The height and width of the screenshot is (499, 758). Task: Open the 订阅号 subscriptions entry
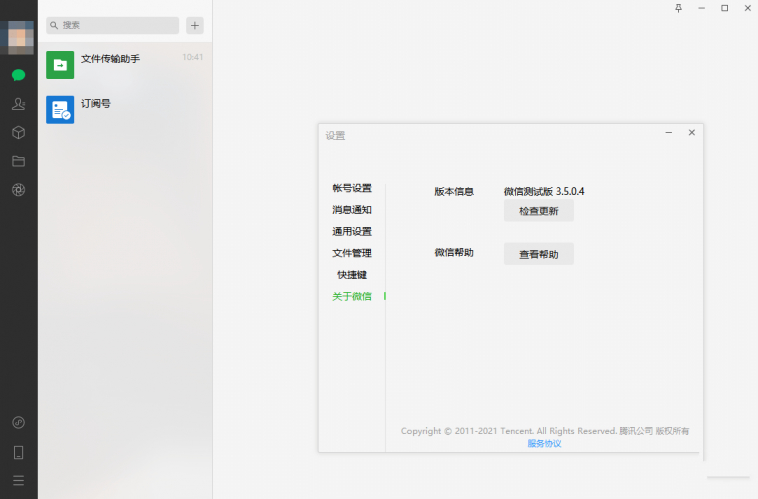click(x=125, y=110)
